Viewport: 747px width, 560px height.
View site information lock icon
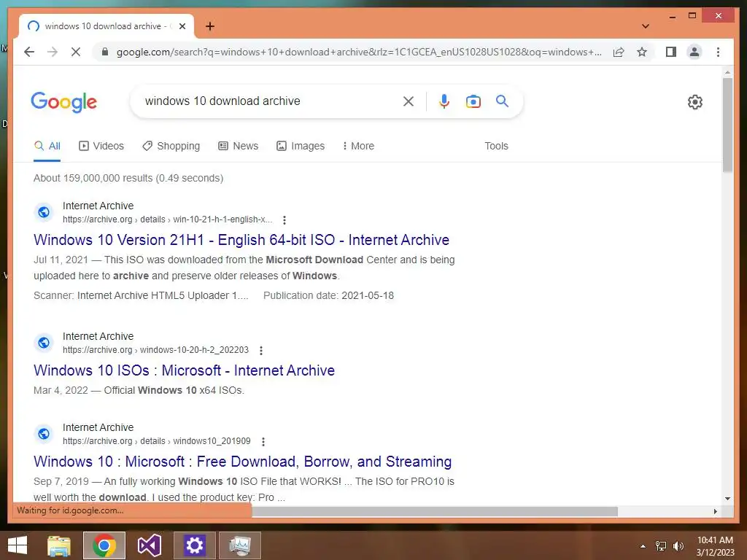coord(105,52)
